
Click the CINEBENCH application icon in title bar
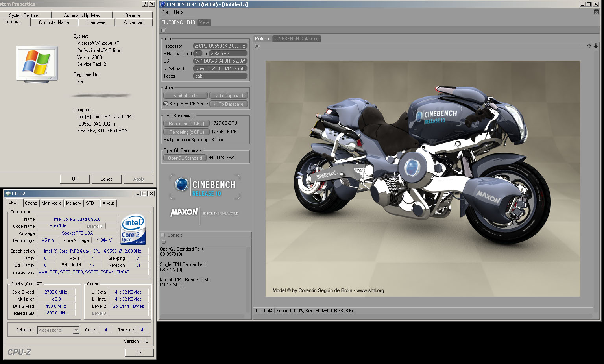[x=163, y=4]
